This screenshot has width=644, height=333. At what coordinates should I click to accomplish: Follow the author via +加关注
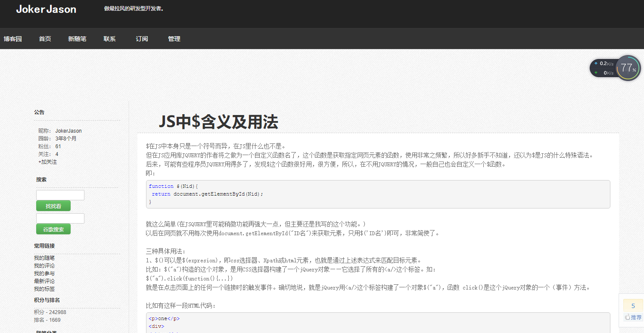coord(47,162)
